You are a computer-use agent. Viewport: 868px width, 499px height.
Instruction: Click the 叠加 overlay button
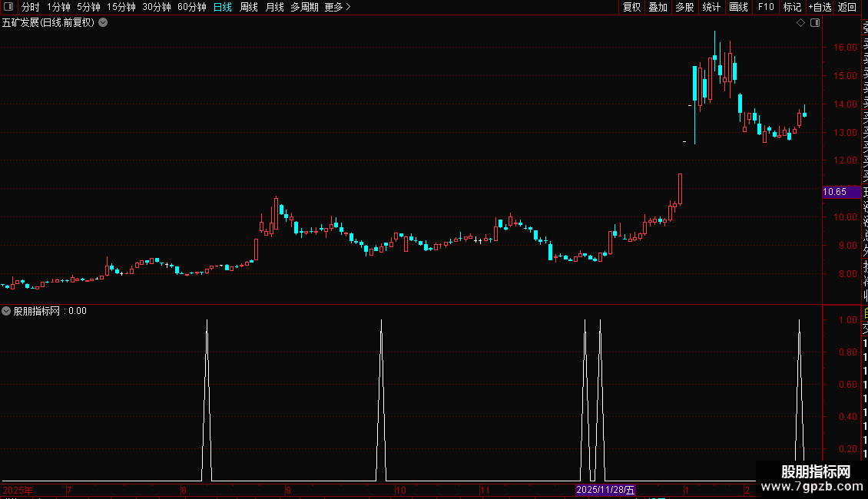[658, 7]
